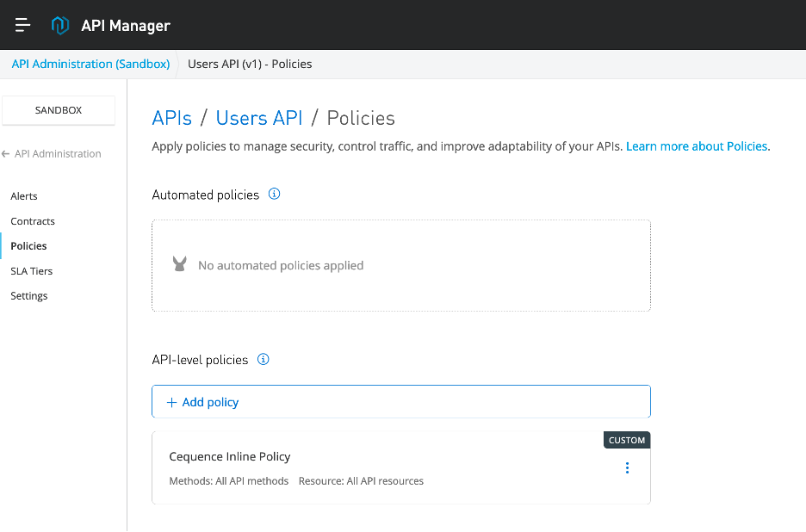Screen dimensions: 806x532
Task: Open Alerts in the sidebar
Action: point(23,195)
